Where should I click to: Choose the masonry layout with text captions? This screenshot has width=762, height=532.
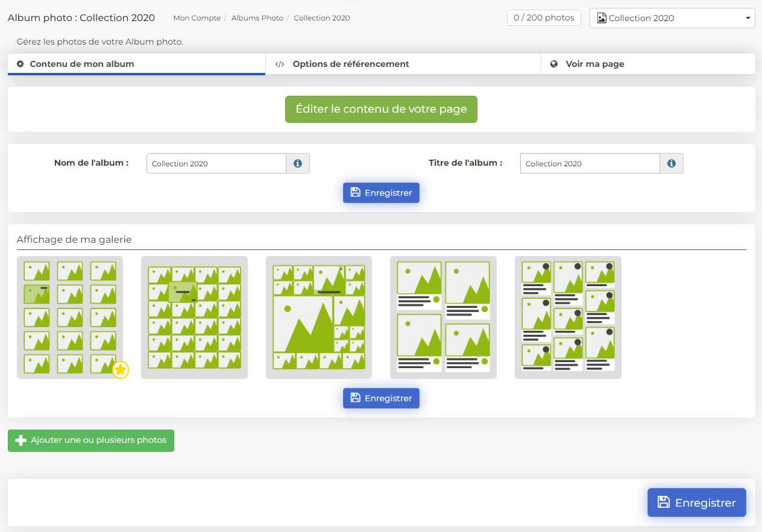point(568,317)
